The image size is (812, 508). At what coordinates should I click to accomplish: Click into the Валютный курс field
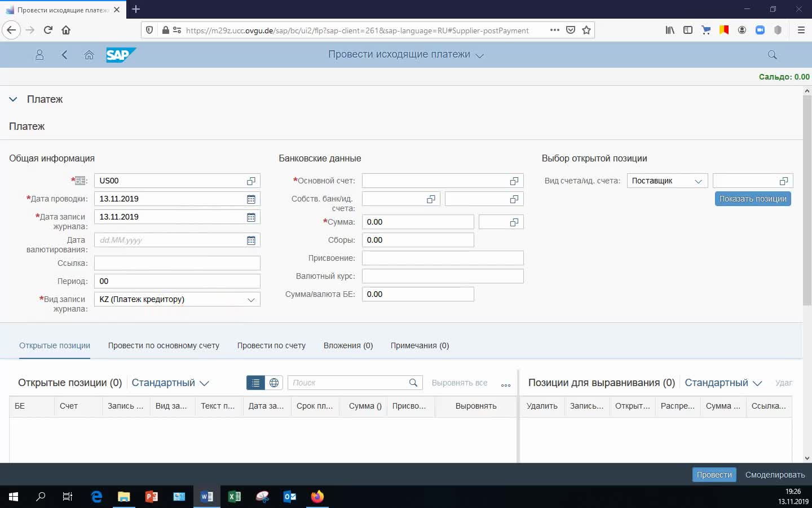[x=443, y=276]
